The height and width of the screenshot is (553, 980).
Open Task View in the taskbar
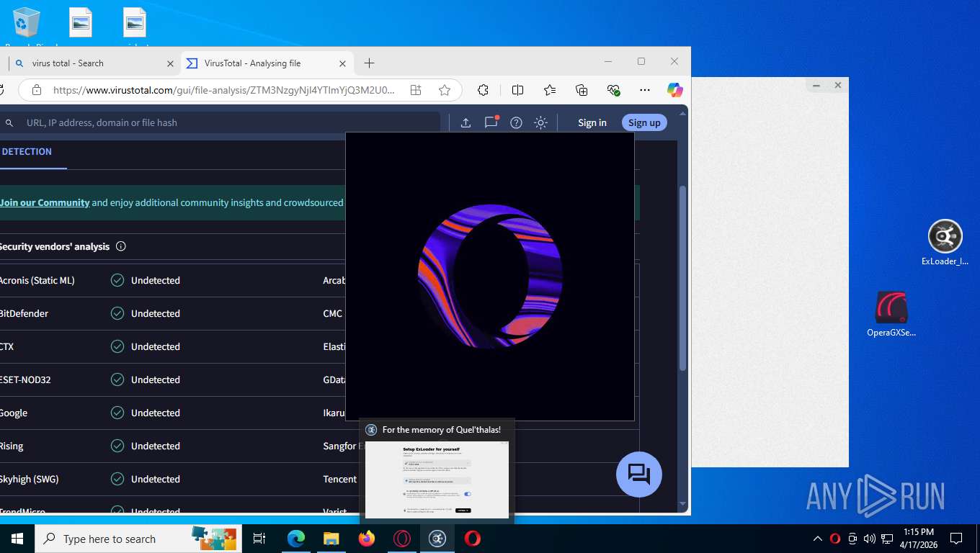259,539
